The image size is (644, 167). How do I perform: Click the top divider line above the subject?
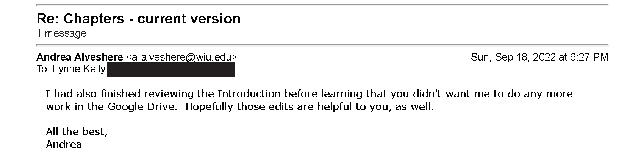click(x=322, y=5)
